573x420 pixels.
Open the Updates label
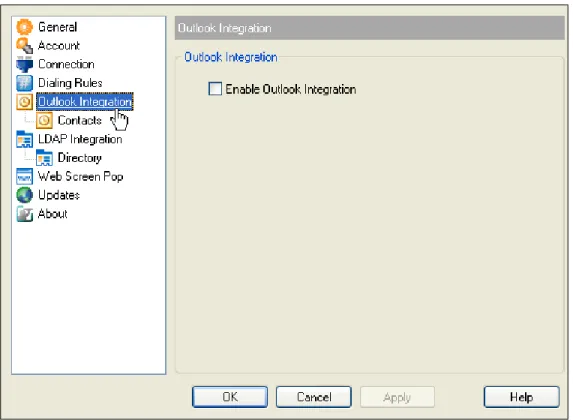tap(59, 195)
